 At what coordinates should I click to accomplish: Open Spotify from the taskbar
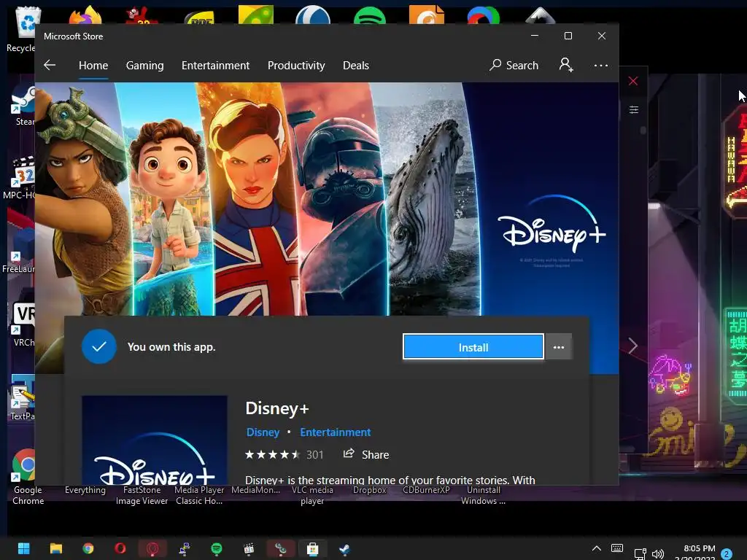216,548
